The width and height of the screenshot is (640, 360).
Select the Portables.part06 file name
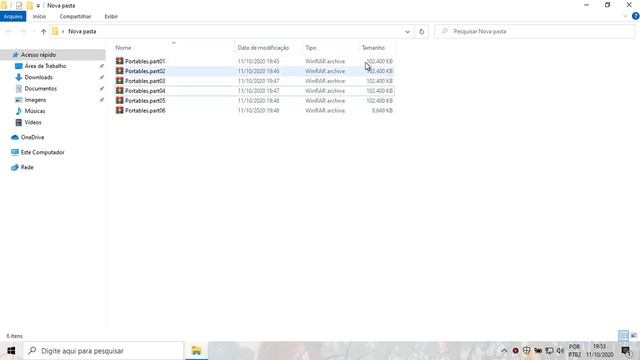(145, 110)
